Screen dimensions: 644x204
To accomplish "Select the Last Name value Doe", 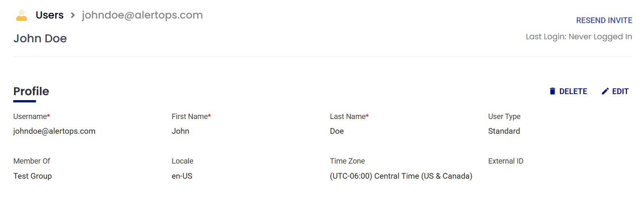I will [337, 131].
